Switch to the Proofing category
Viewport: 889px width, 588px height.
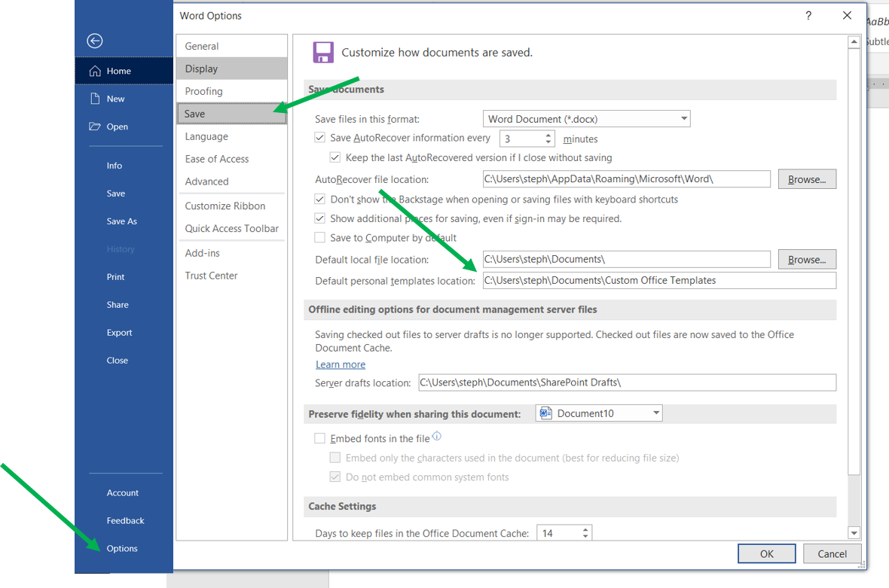coord(202,91)
